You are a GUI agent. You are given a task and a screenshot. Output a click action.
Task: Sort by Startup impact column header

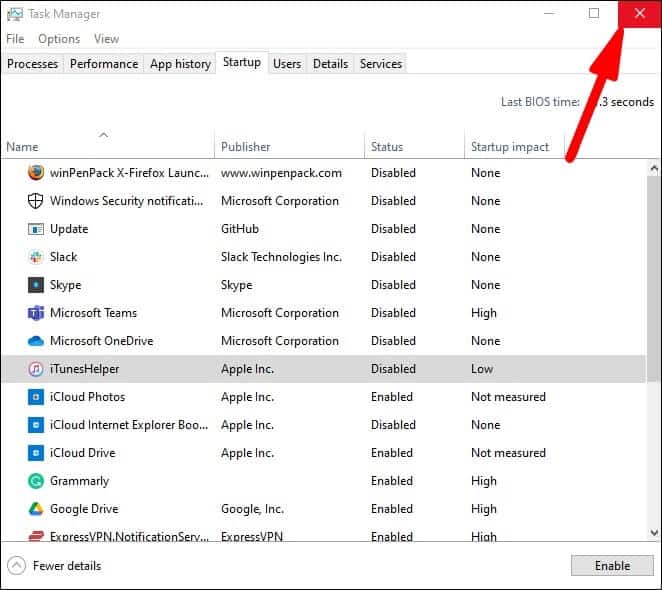514,144
